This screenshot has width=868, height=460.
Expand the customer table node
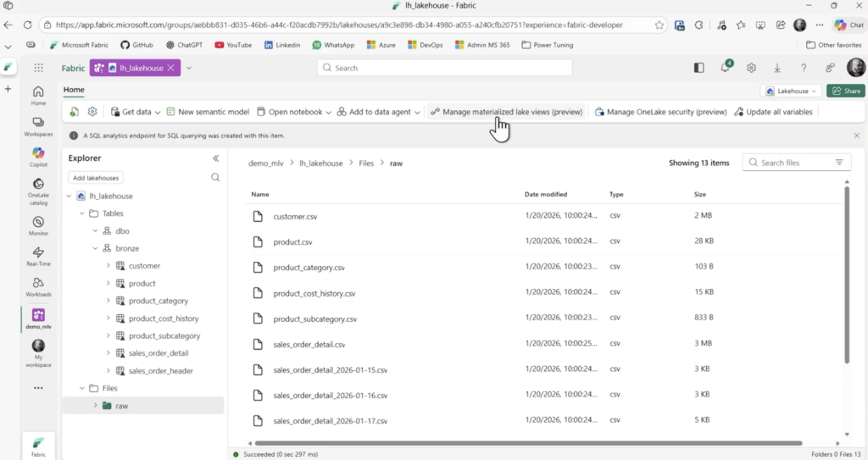108,266
